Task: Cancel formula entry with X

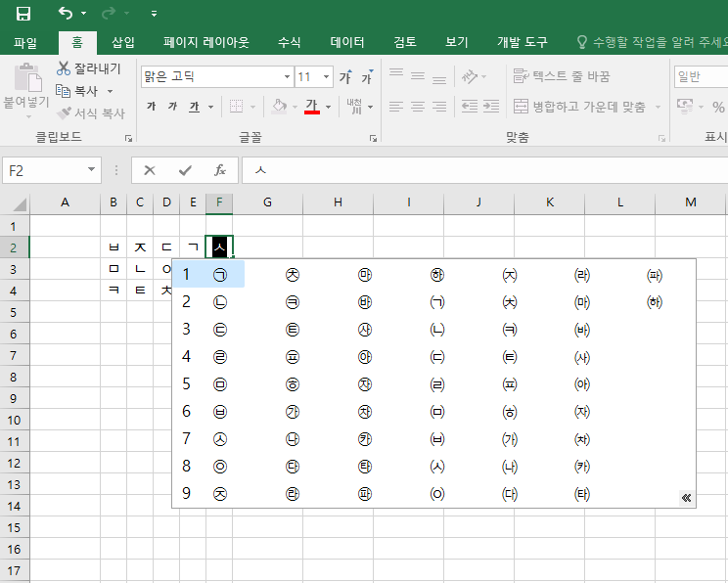Action: [x=150, y=171]
